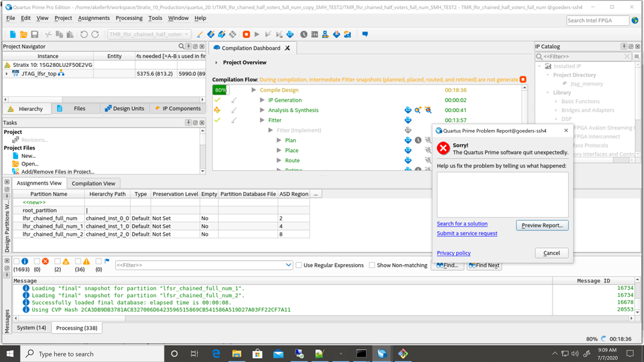The image size is (644, 362).
Task: Click the New File icon in toolbar
Action: point(12,34)
